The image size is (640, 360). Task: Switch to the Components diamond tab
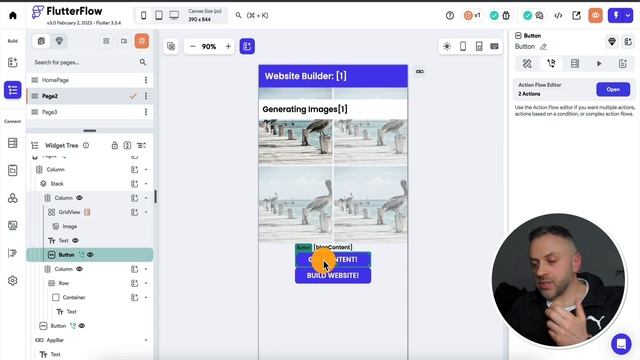pyautogui.click(x=59, y=41)
